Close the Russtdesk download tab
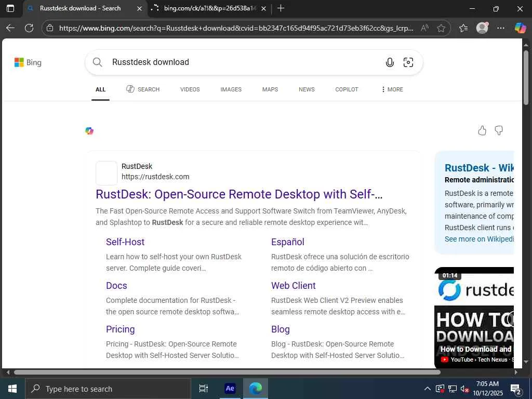 coord(139,8)
